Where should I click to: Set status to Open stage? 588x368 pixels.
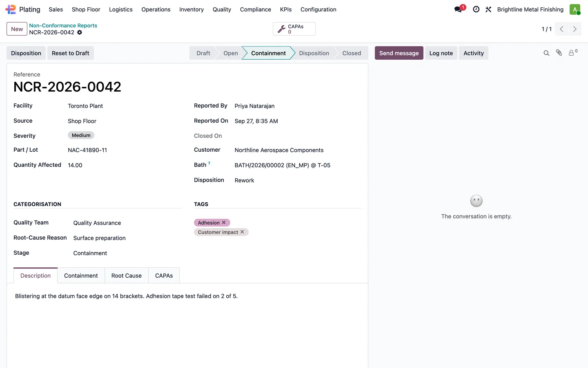pos(231,53)
